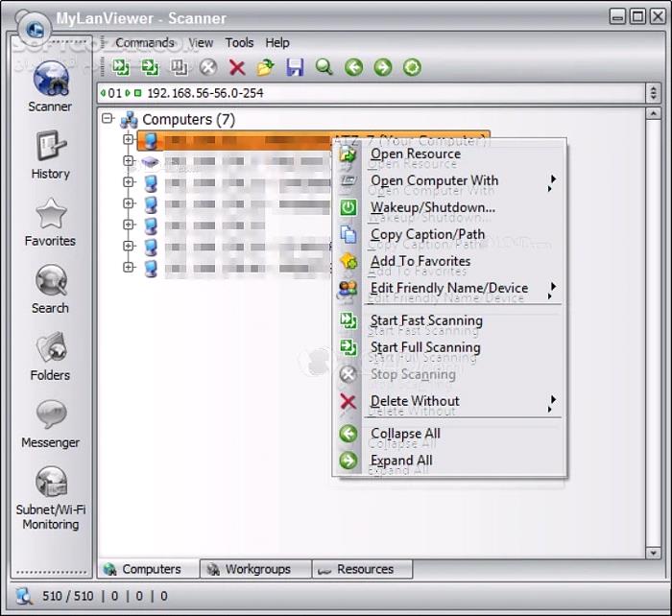Click the green right arrow toolbar icon

[x=383, y=67]
